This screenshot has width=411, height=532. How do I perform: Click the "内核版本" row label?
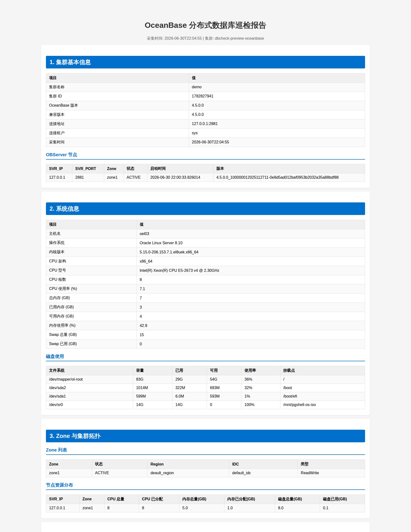[x=57, y=252]
